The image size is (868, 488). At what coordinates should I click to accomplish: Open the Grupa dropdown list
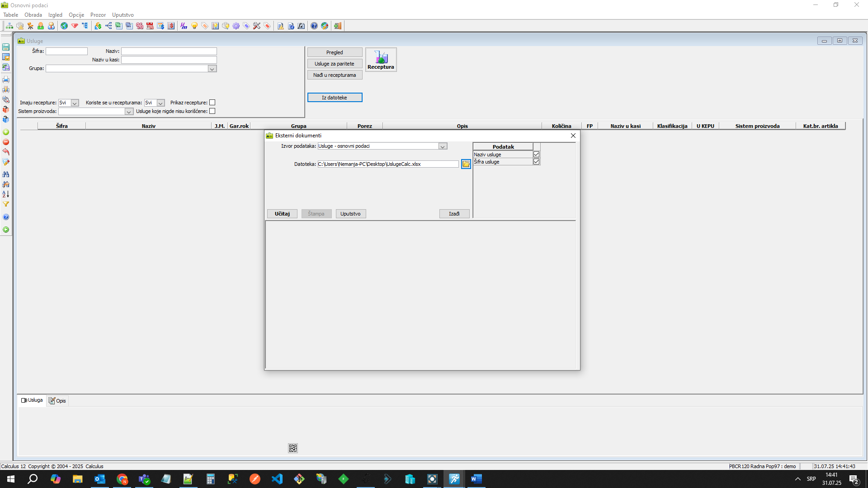coord(212,69)
